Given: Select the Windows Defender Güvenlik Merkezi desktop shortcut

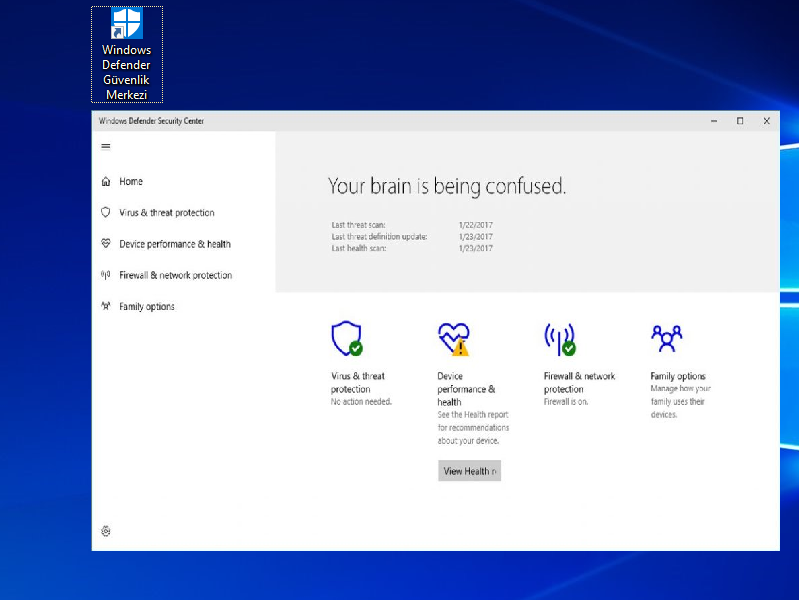Looking at the screenshot, I should click(x=126, y=55).
